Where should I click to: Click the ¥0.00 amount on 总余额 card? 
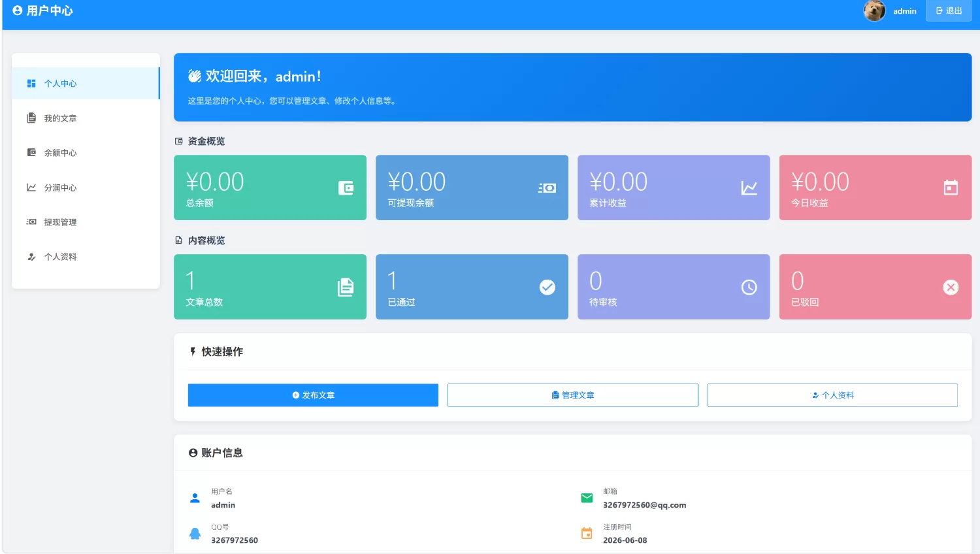[x=215, y=182]
